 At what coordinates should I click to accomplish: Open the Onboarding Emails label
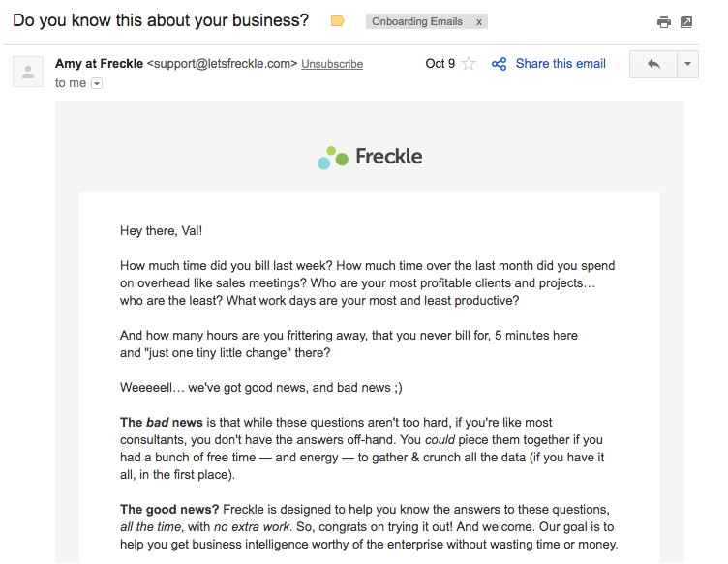click(x=418, y=21)
